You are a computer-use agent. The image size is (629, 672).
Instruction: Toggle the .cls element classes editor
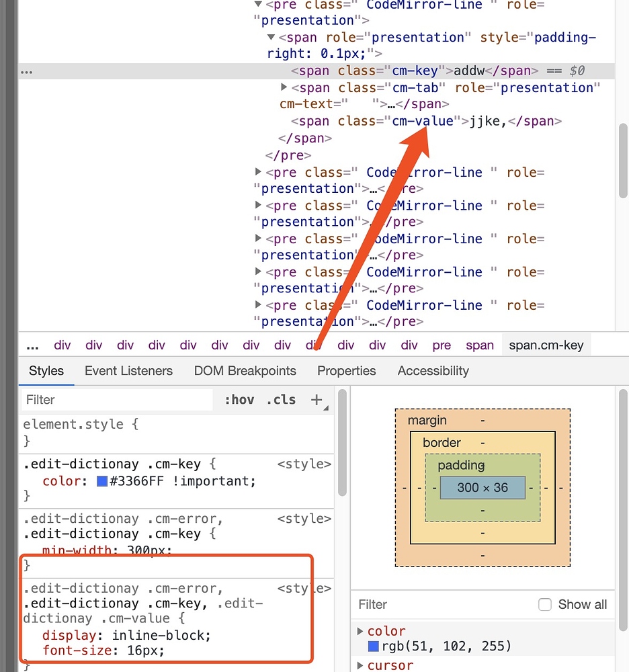pyautogui.click(x=281, y=400)
